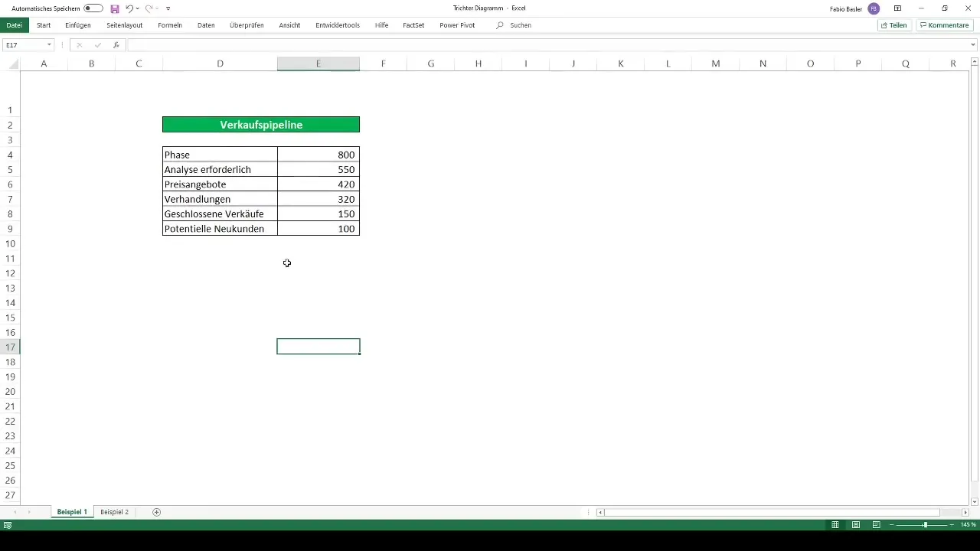Switch to the Start ribbon tab
Screen dimensions: 980x551
click(x=44, y=25)
